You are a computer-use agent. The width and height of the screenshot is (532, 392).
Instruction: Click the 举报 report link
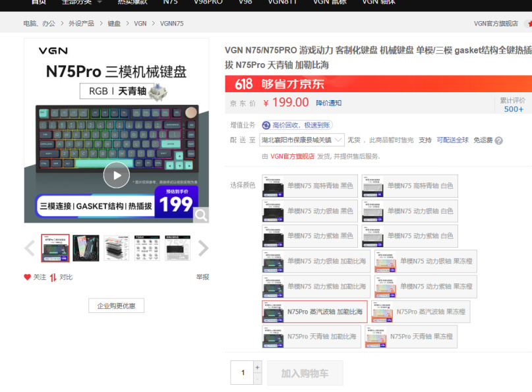point(202,277)
